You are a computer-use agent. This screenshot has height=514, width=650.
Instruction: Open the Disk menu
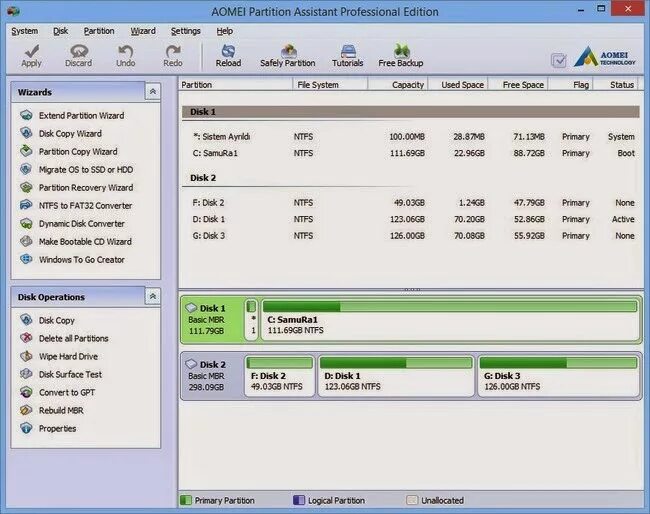[61, 31]
